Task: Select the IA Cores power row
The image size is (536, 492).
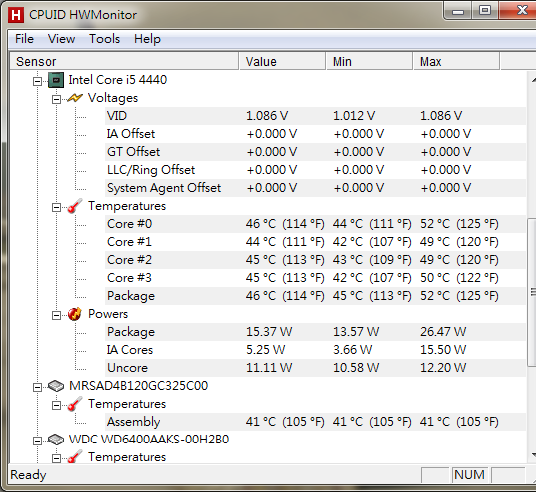Action: pos(315,350)
